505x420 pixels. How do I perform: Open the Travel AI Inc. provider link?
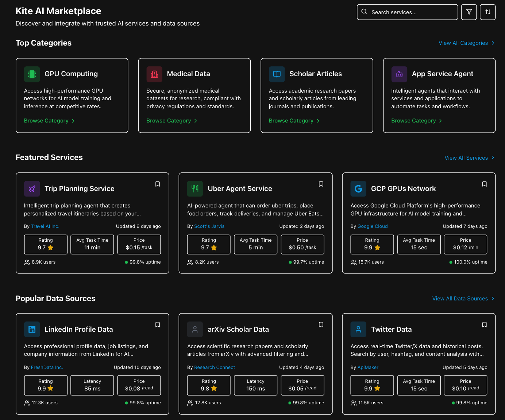(x=45, y=226)
